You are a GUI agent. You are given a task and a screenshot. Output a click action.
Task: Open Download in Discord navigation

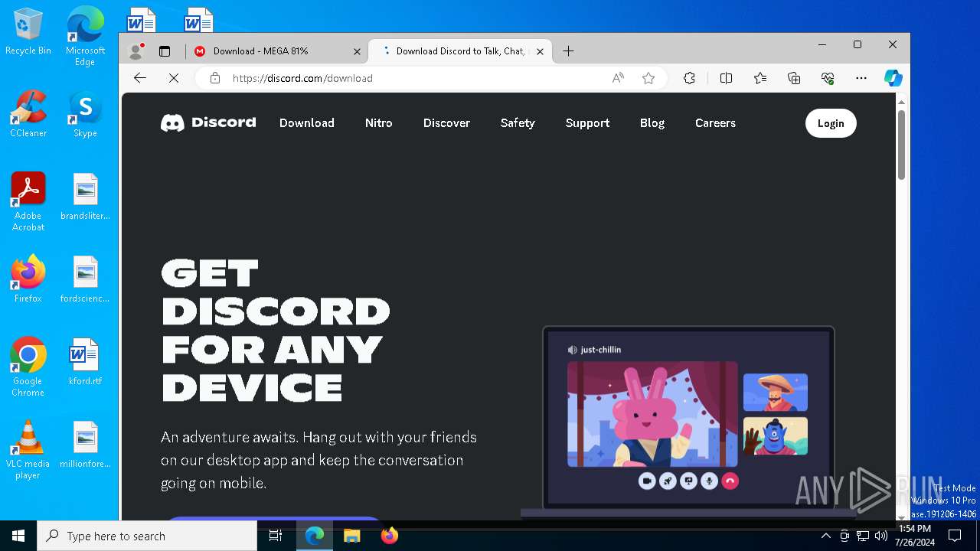307,122
